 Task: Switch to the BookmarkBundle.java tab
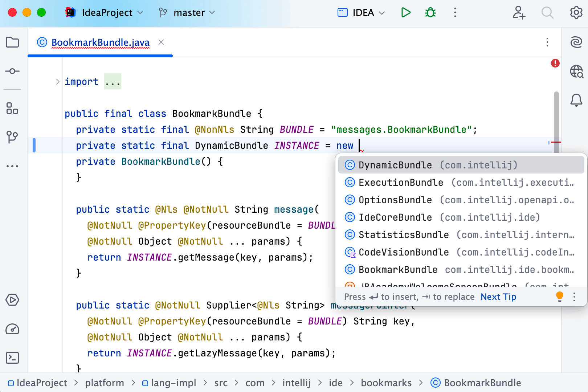100,42
